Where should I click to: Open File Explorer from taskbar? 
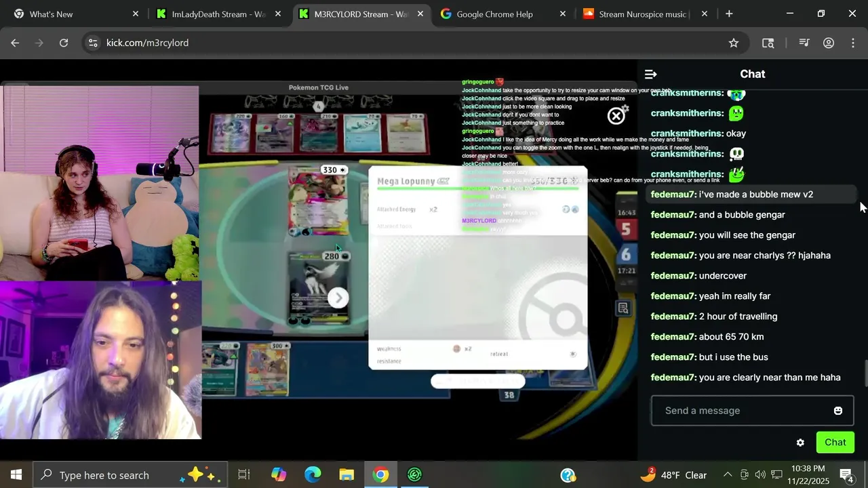click(x=347, y=475)
